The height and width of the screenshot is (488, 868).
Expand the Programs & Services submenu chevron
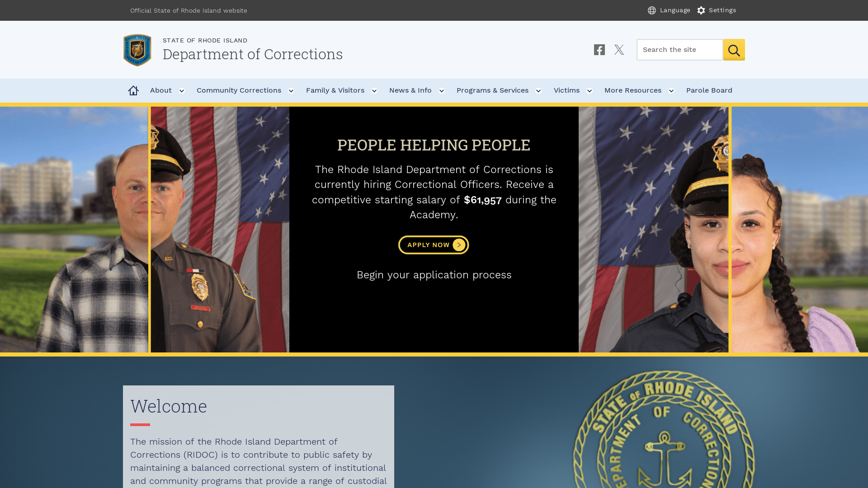coord(538,91)
